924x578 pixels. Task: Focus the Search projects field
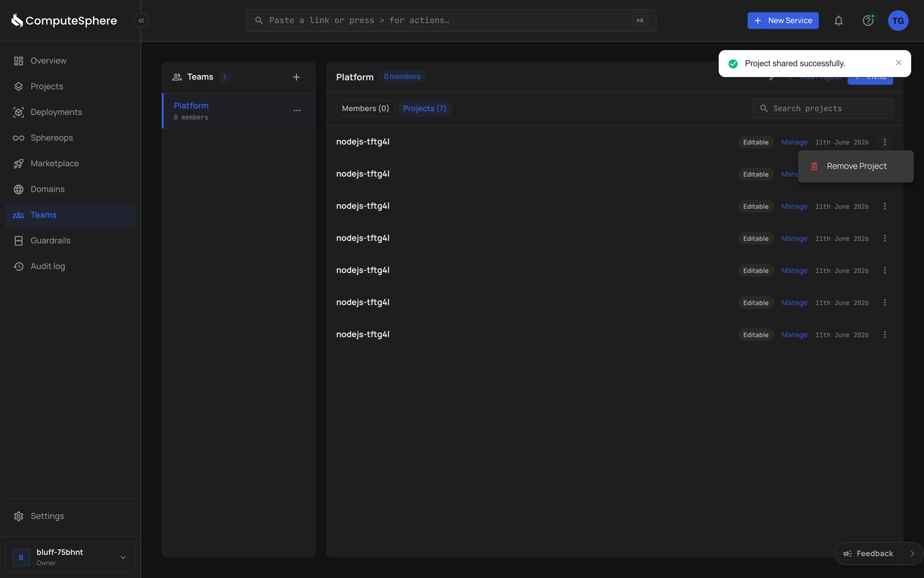point(822,109)
